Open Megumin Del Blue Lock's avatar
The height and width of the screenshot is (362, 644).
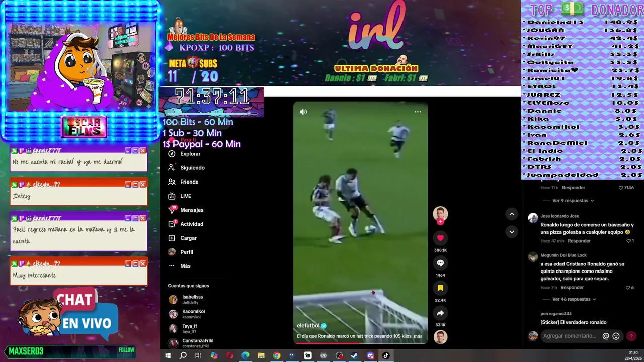533,257
